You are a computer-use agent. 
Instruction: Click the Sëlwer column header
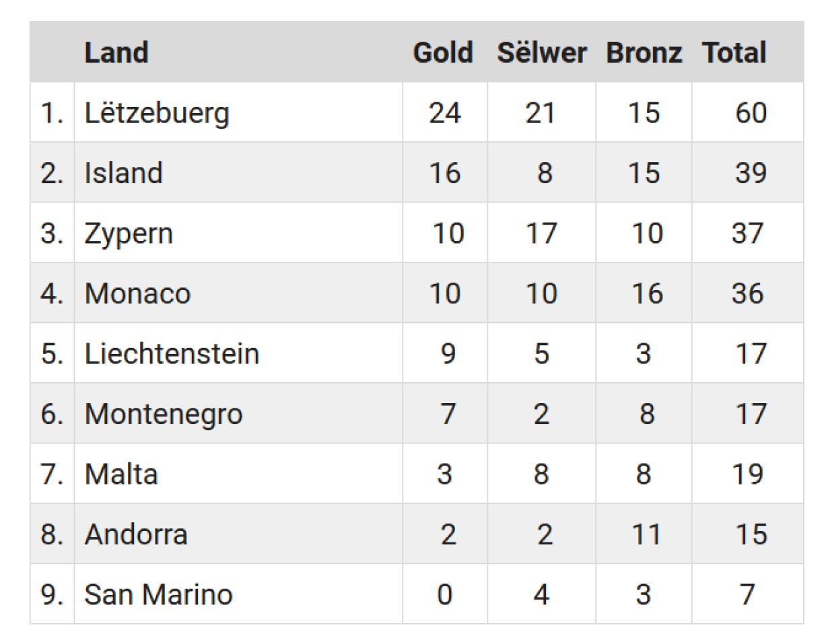pos(541,53)
